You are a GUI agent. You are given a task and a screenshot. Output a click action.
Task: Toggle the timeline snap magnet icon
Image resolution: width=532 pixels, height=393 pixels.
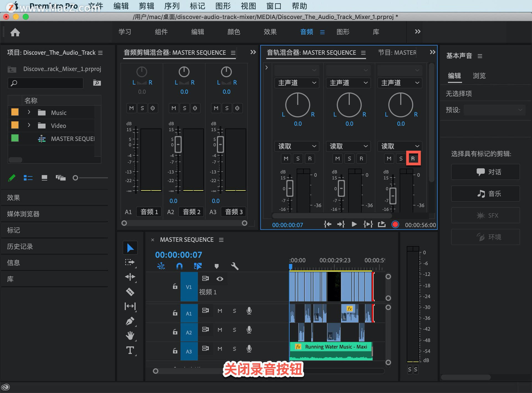(179, 266)
